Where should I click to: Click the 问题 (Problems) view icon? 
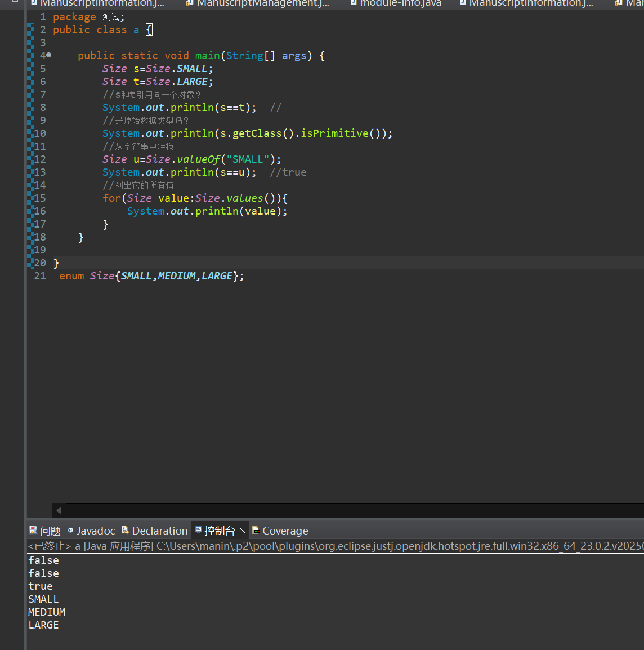(x=33, y=530)
